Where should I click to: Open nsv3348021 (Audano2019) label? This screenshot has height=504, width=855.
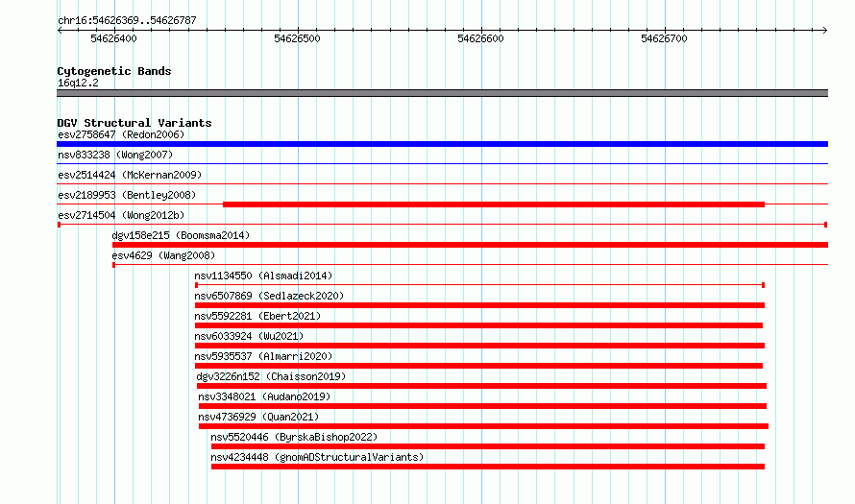(264, 396)
